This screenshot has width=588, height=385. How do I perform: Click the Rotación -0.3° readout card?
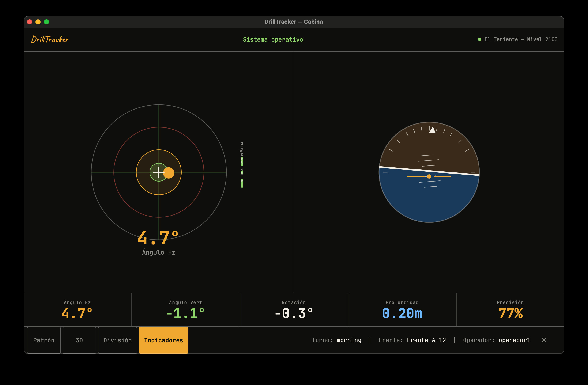(x=294, y=310)
